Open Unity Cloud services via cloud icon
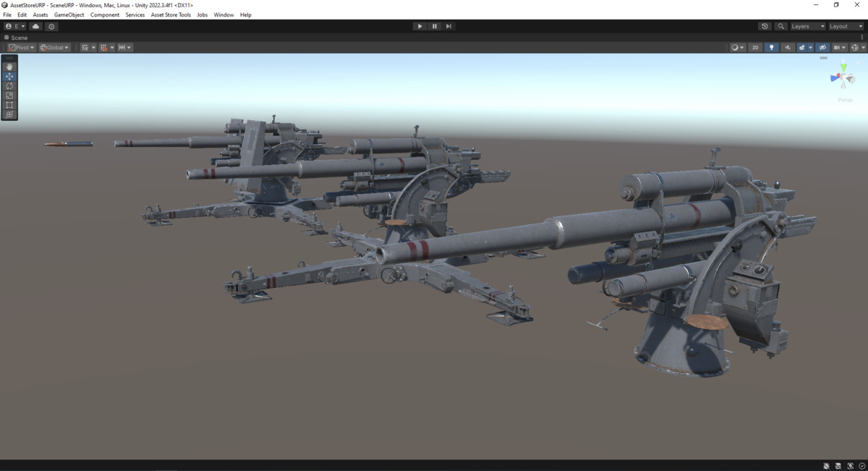Screen dimensions: 868x471 tap(35, 26)
